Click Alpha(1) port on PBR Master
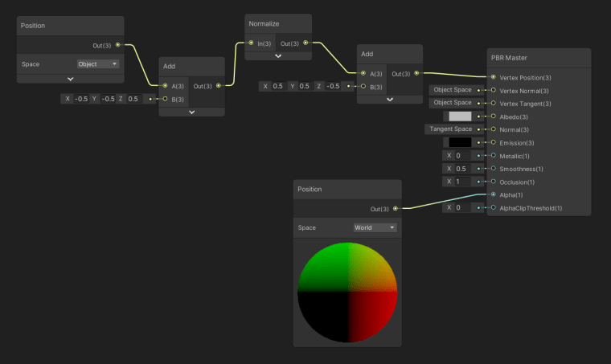Viewport: 611px width, 364px height. (x=494, y=194)
